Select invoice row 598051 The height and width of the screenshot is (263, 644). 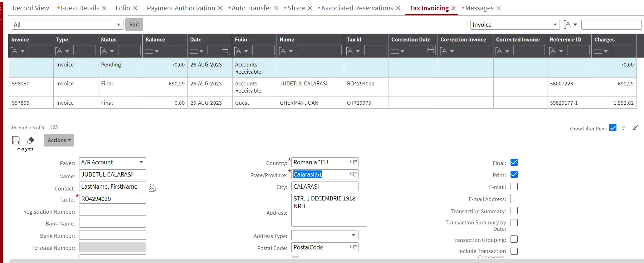[322, 87]
